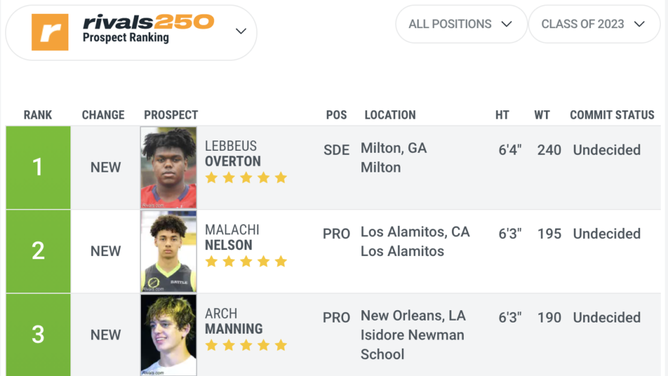
Task: Sort by the Rank column header
Action: tap(37, 115)
